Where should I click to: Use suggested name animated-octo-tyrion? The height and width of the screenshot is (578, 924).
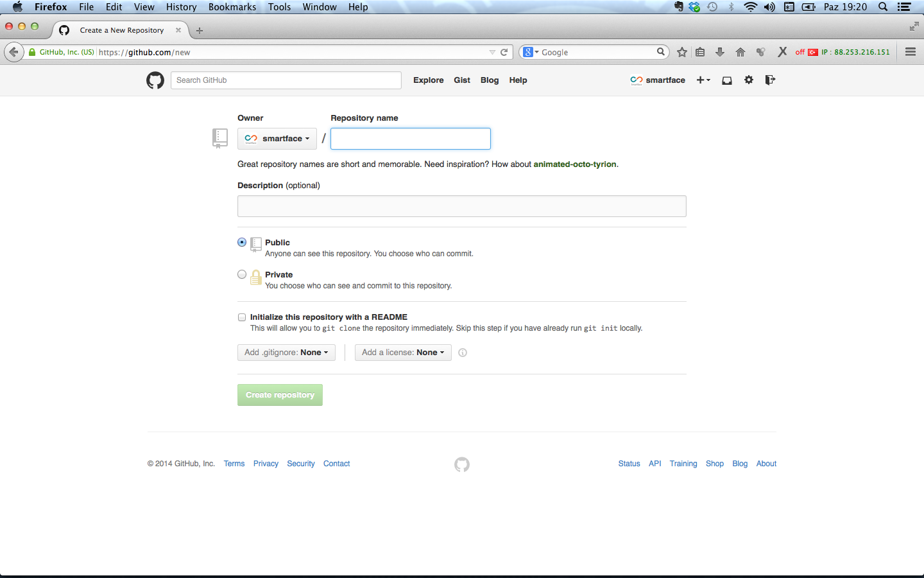pyautogui.click(x=575, y=164)
